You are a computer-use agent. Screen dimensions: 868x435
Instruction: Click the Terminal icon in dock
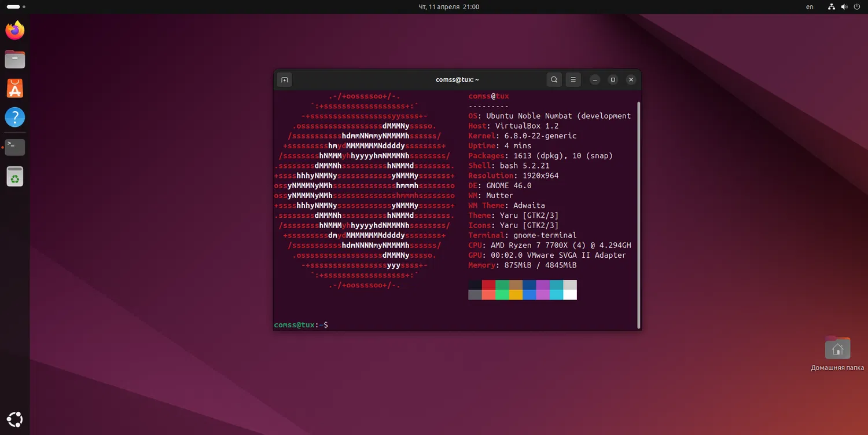click(x=15, y=147)
